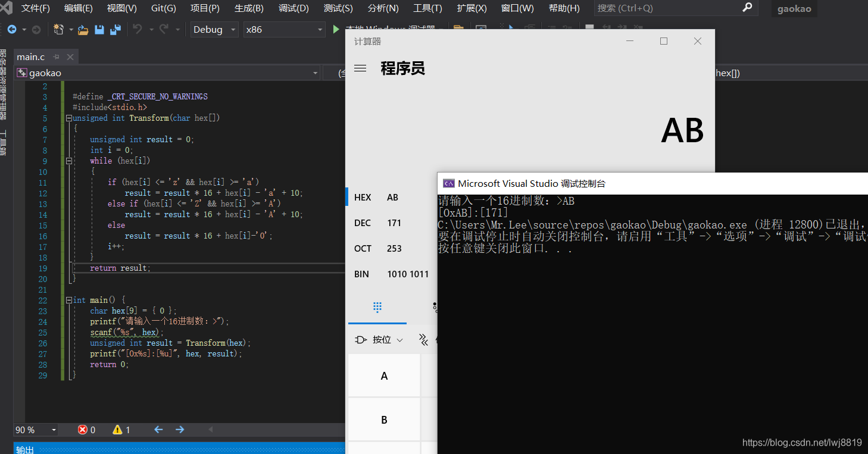Collapse the while loop at line 9
Viewport: 868px width, 454px height.
pyautogui.click(x=69, y=161)
